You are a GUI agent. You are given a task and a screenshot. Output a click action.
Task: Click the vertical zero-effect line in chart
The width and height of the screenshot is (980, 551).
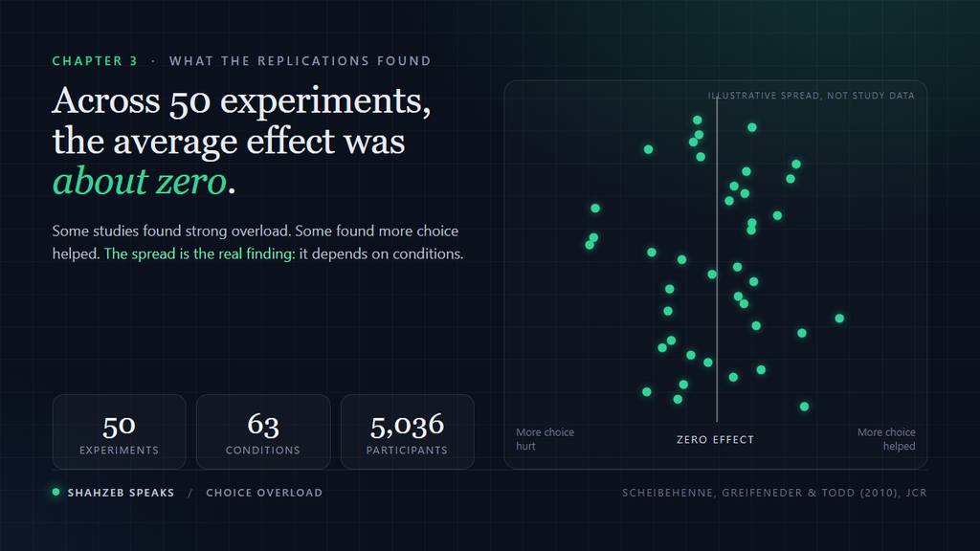point(717,259)
